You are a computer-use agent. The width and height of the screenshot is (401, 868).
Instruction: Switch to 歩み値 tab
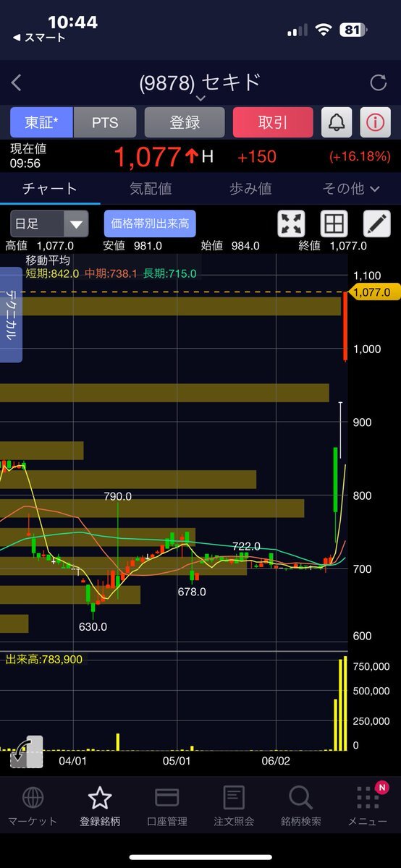[x=250, y=189]
